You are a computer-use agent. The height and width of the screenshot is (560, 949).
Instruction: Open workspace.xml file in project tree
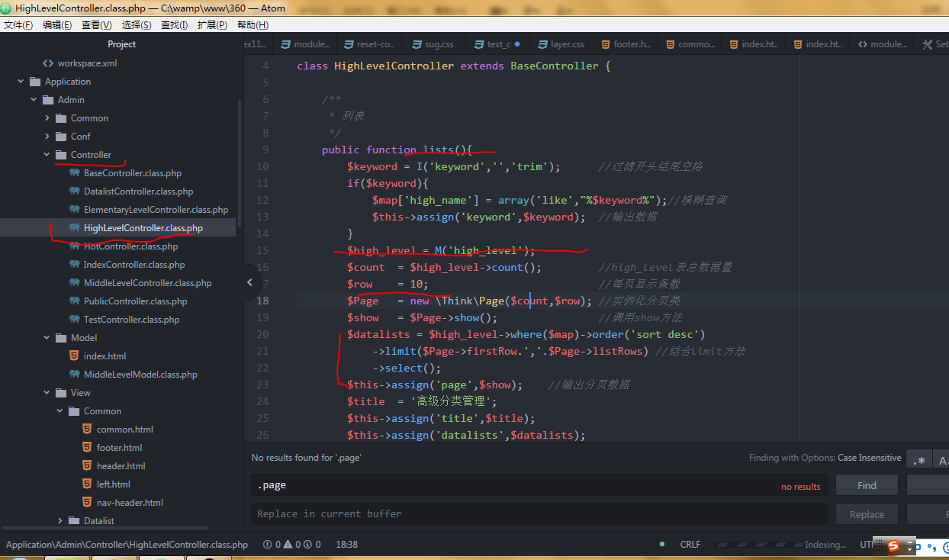[x=87, y=63]
